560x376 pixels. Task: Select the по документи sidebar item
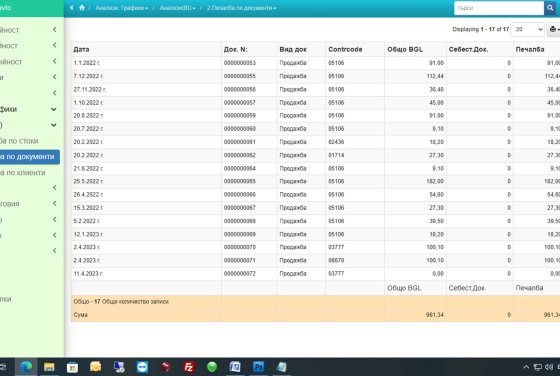click(x=29, y=157)
